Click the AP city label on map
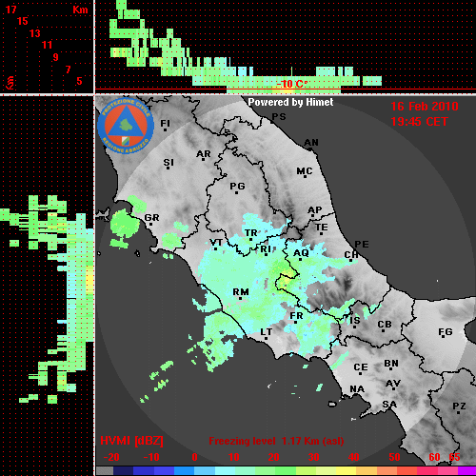This screenshot has height=476, width=476. (314, 210)
